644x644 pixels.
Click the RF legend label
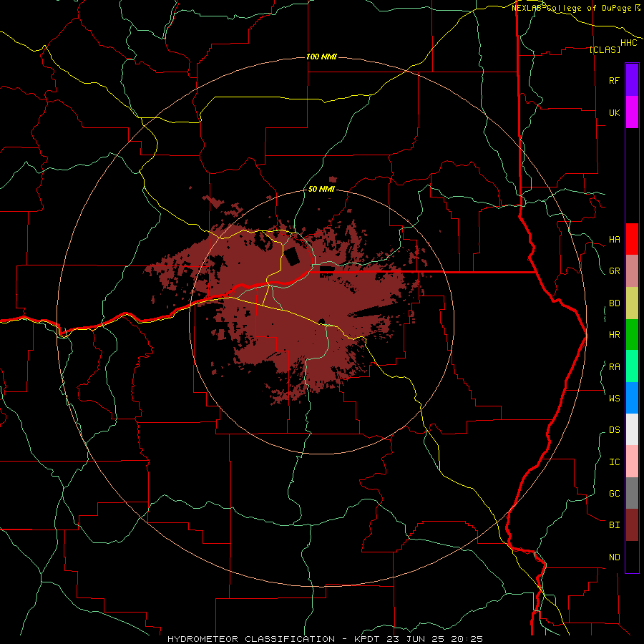tap(614, 80)
